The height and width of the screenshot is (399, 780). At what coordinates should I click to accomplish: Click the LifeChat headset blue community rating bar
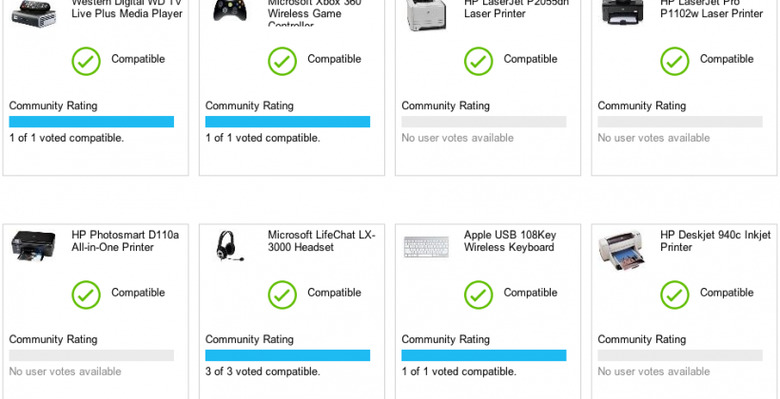pyautogui.click(x=288, y=355)
